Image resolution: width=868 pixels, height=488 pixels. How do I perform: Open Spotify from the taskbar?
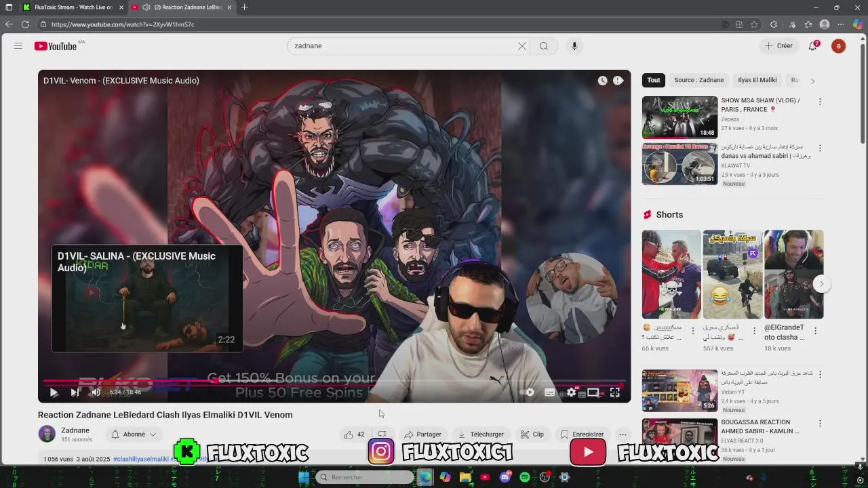point(525,477)
